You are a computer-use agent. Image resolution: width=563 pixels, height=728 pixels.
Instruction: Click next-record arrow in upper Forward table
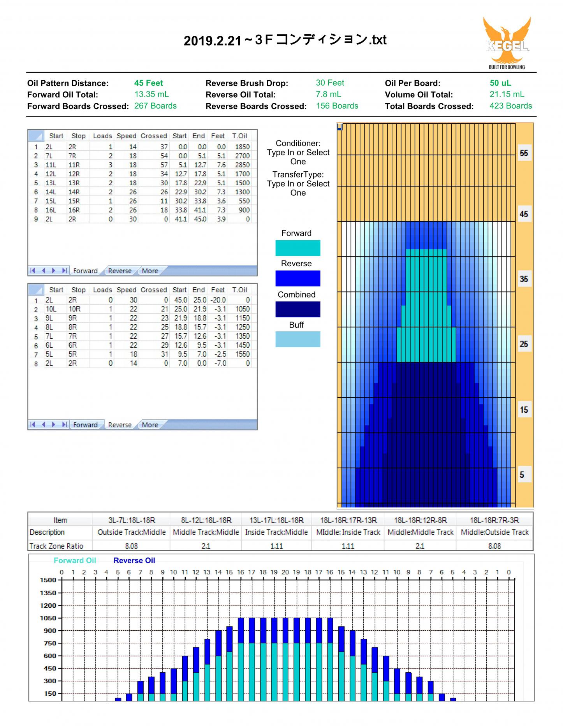54,271
